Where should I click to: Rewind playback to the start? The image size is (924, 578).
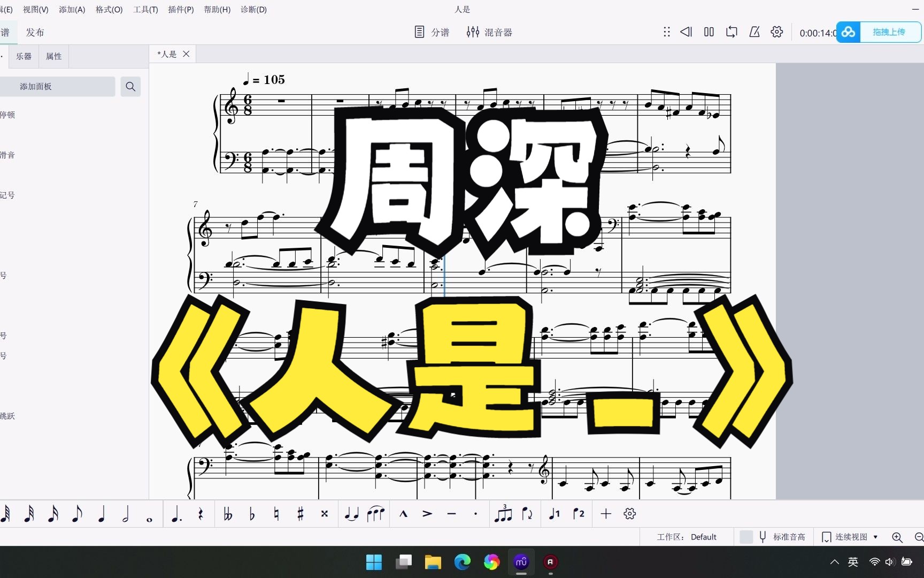point(686,32)
